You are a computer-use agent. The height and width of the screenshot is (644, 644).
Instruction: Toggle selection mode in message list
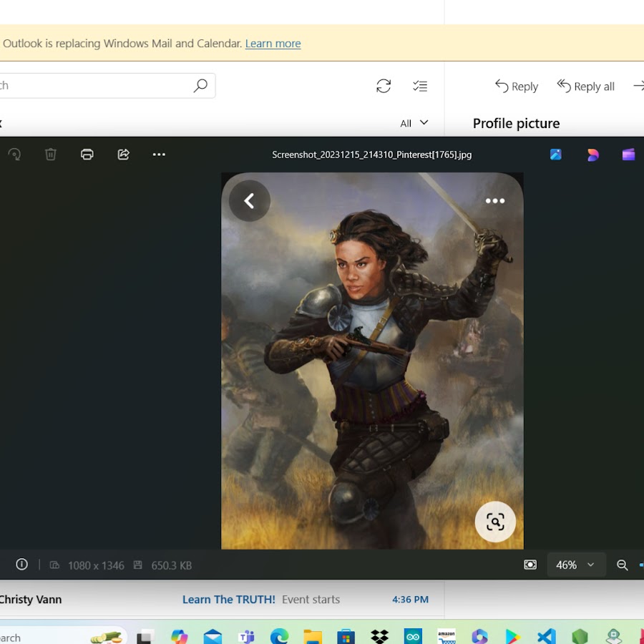(x=420, y=87)
